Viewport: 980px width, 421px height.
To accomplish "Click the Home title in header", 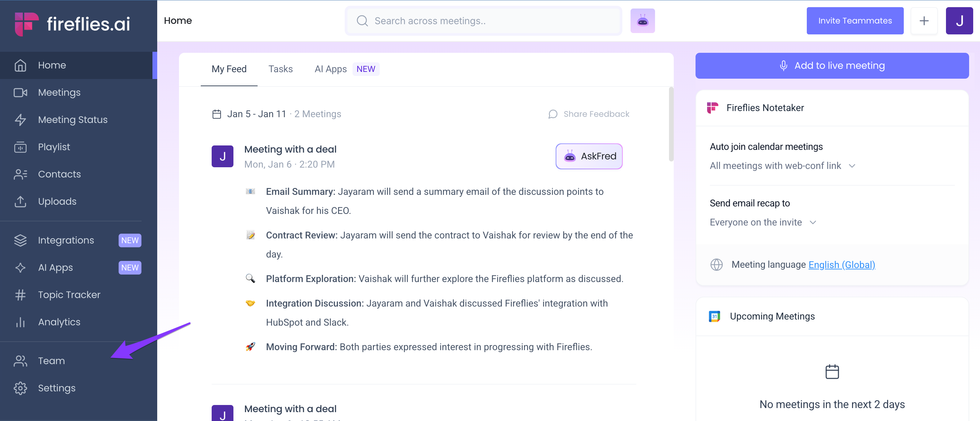I will (178, 20).
